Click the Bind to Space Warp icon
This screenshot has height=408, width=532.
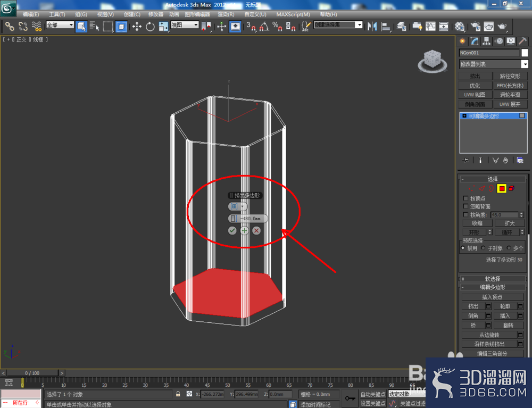click(x=36, y=26)
